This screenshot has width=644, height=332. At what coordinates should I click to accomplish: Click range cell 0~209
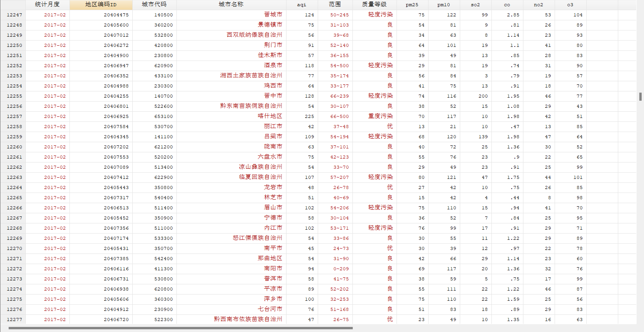click(x=335, y=269)
